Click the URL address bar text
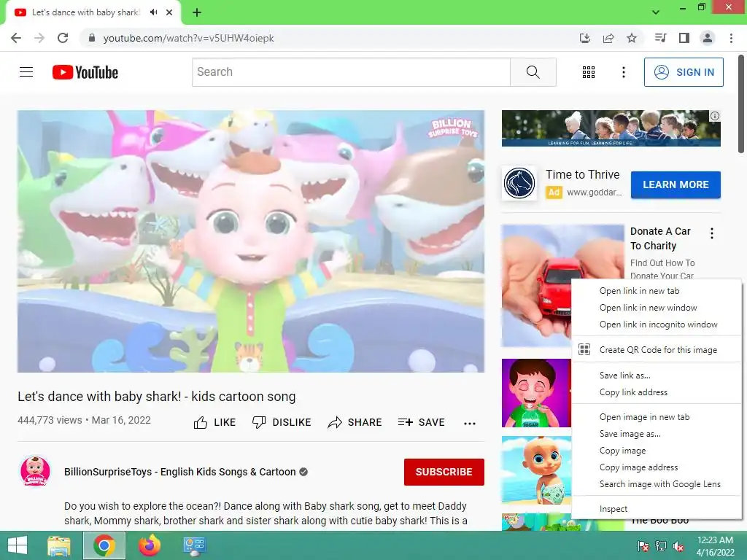Image resolution: width=747 pixels, height=560 pixels. pos(189,38)
